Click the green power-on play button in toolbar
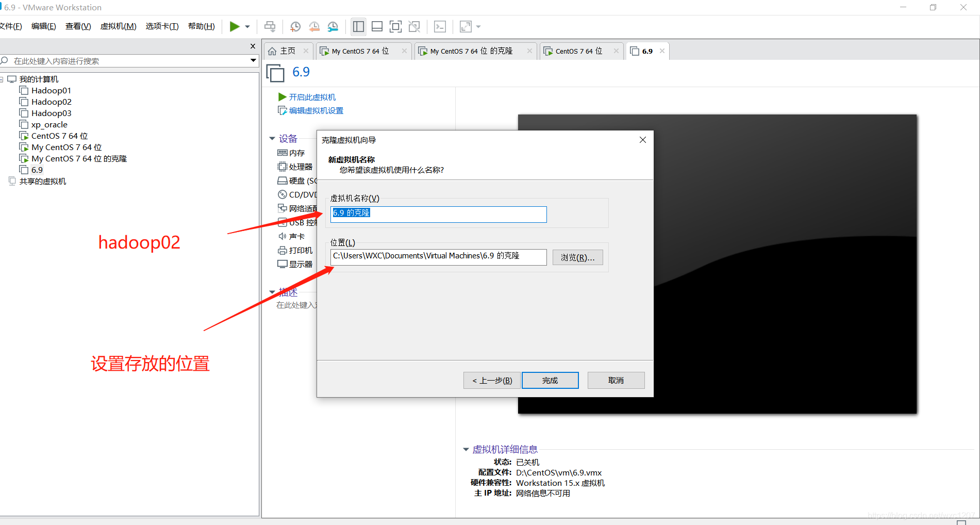Screen dimensions: 980x525 [x=235, y=26]
